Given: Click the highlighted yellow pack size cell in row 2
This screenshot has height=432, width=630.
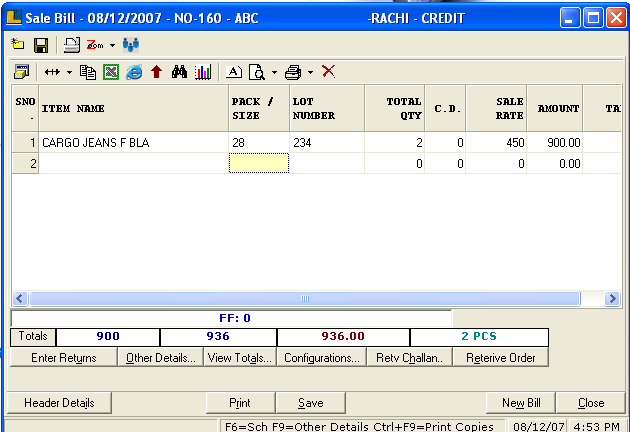Looking at the screenshot, I should coord(259,163).
